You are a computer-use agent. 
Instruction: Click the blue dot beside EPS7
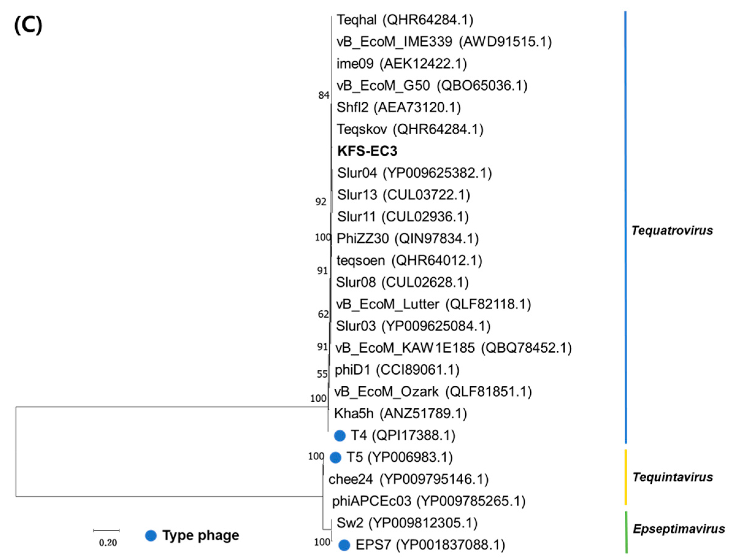[x=344, y=545]
